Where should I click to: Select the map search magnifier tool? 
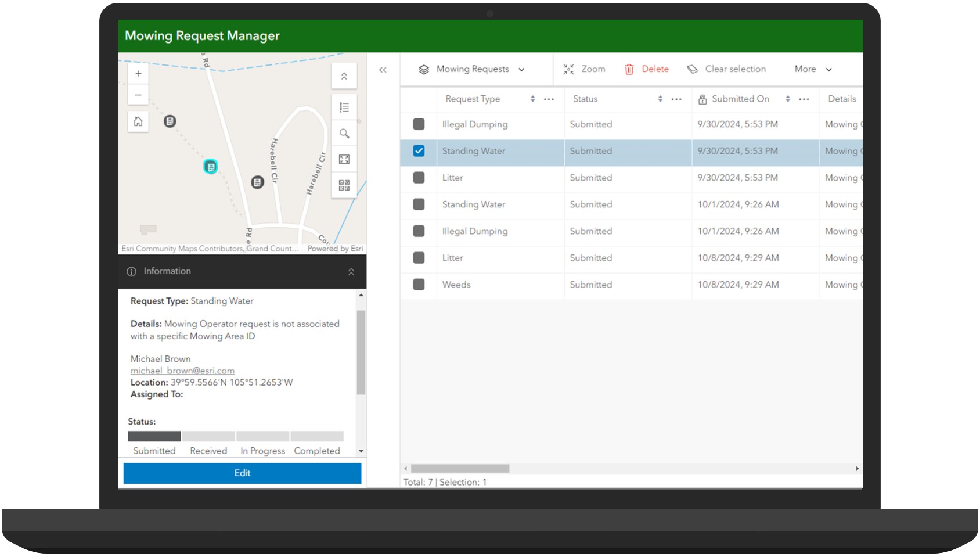coord(344,134)
